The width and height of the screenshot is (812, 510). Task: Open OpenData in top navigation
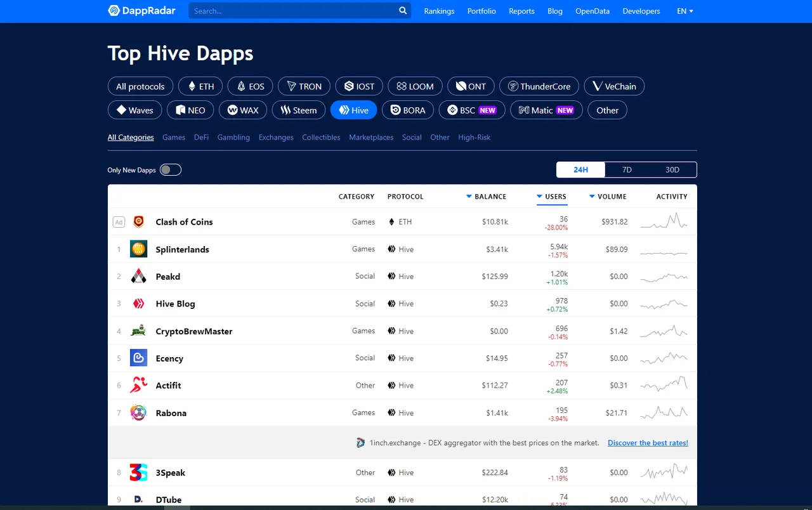pos(593,11)
